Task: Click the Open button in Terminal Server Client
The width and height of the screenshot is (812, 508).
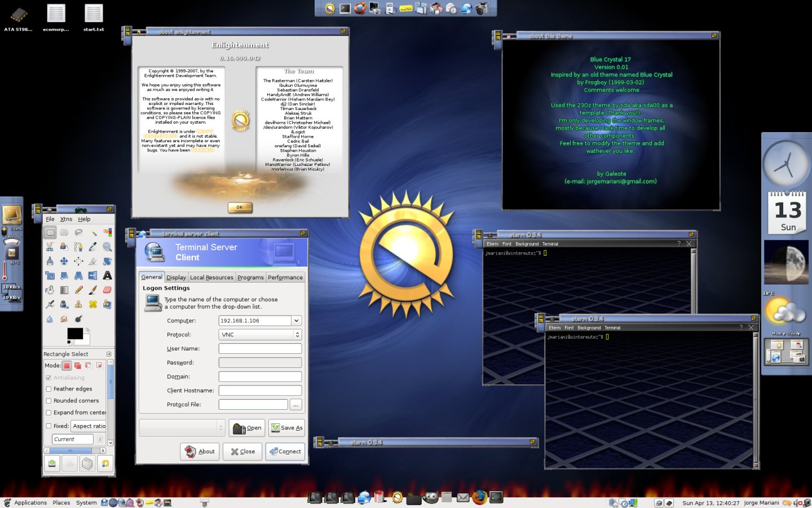Action: tap(247, 428)
